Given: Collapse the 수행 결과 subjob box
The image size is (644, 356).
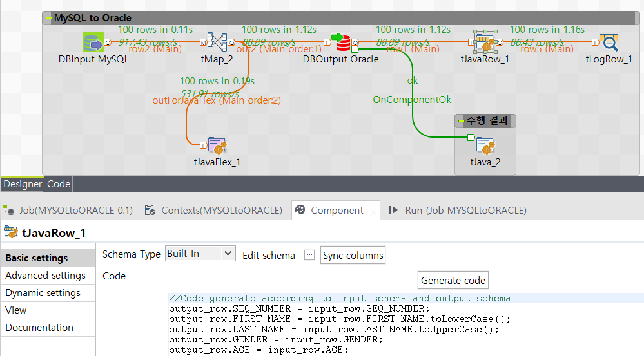Looking at the screenshot, I should (x=461, y=121).
